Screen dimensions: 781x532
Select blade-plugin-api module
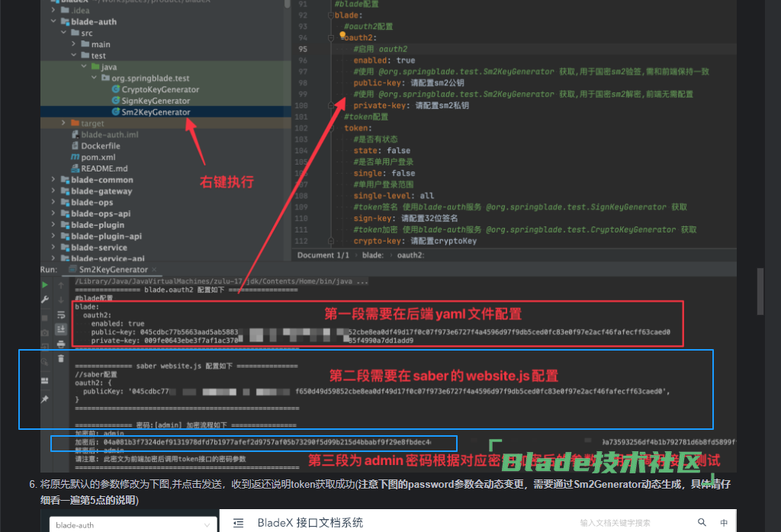point(106,236)
